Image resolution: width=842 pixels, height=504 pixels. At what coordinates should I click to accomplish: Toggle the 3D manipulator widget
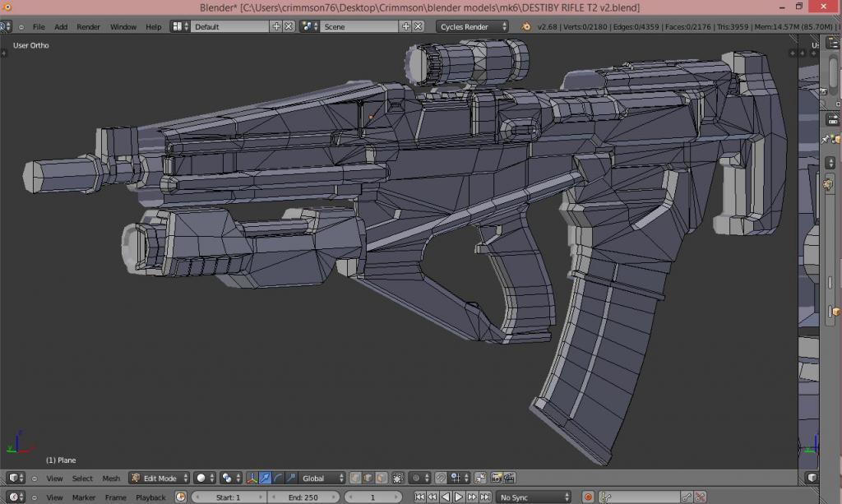(252, 478)
